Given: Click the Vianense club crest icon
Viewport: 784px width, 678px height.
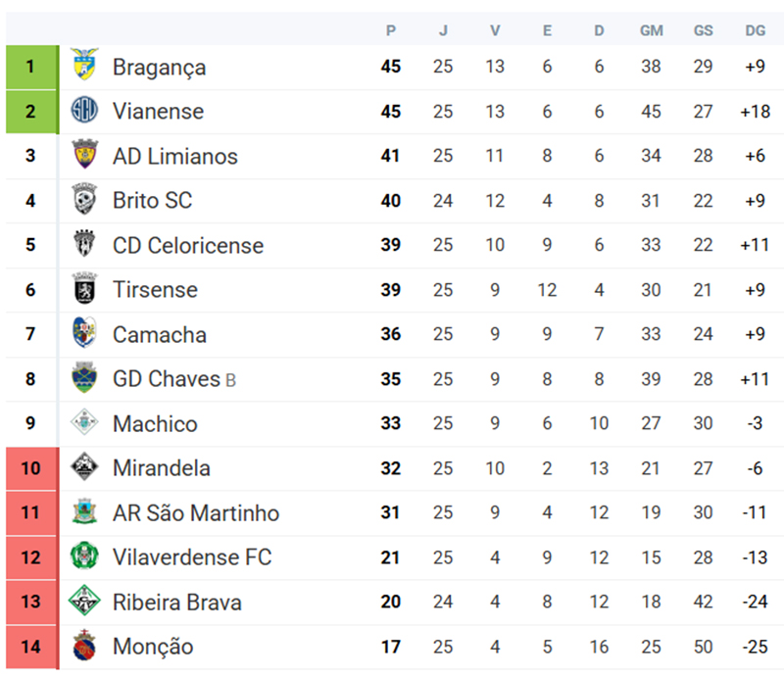Looking at the screenshot, I should (85, 111).
